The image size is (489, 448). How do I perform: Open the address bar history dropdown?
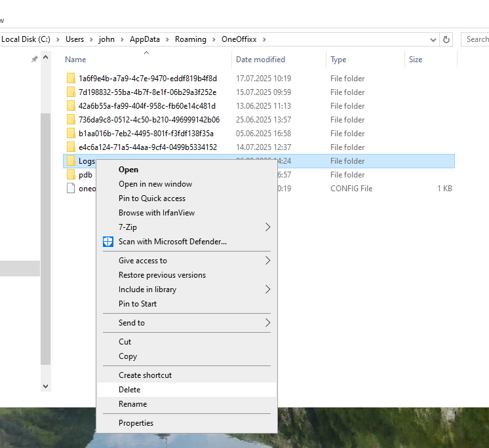(433, 40)
